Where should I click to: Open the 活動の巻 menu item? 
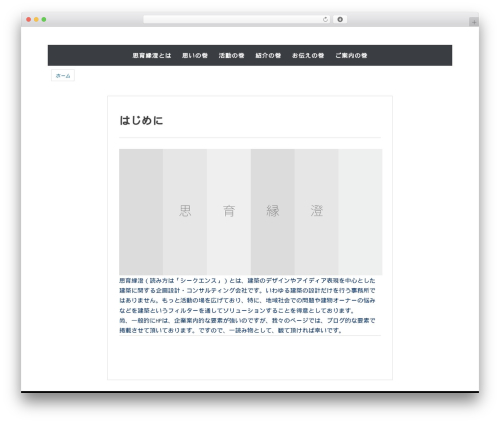(232, 56)
